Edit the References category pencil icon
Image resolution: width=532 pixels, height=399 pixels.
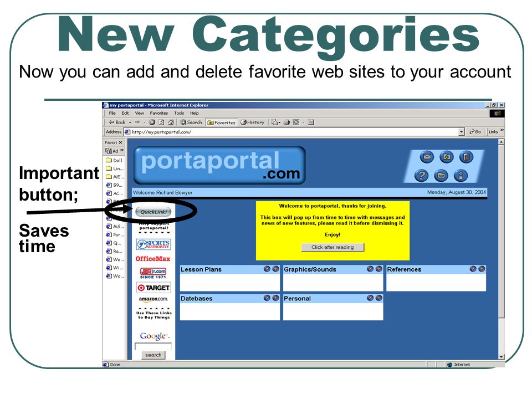[473, 269]
